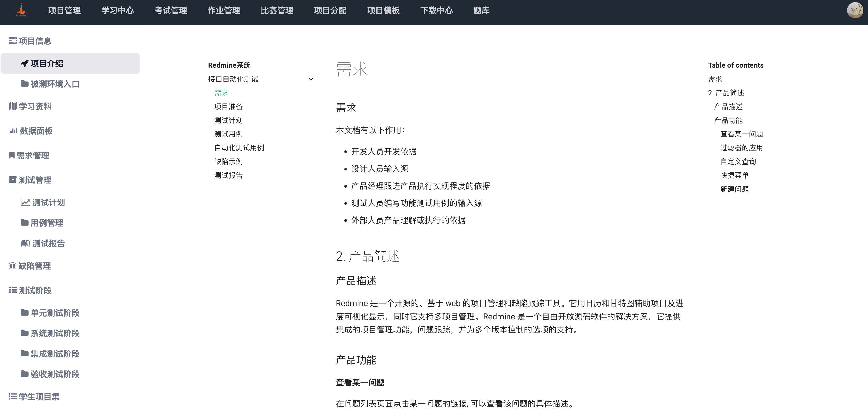Click the 学习资料 book icon

(12, 106)
